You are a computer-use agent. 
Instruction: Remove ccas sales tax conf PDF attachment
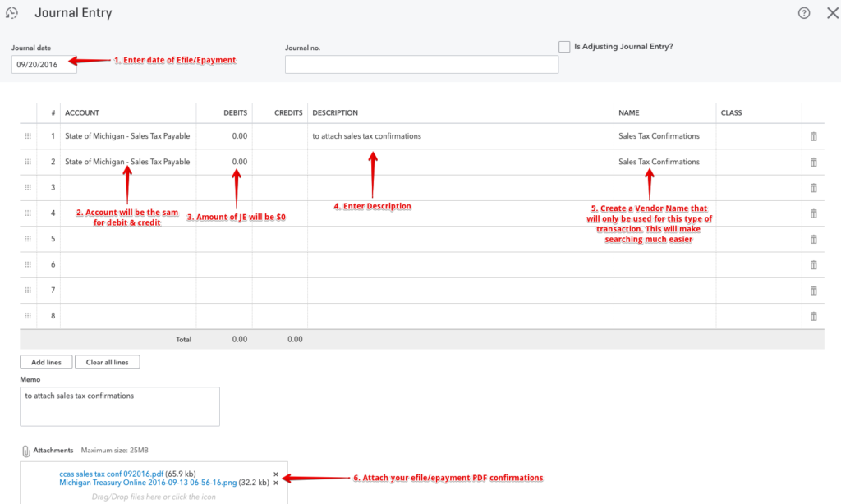click(276, 474)
